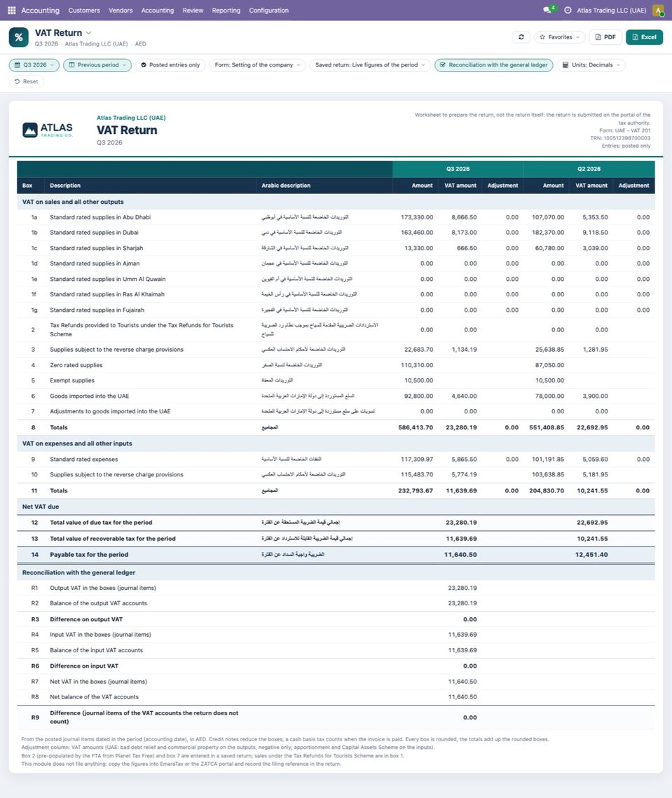Click the 5,774.19 VAT amount cell
This screenshot has height=798, width=672.
click(x=464, y=475)
